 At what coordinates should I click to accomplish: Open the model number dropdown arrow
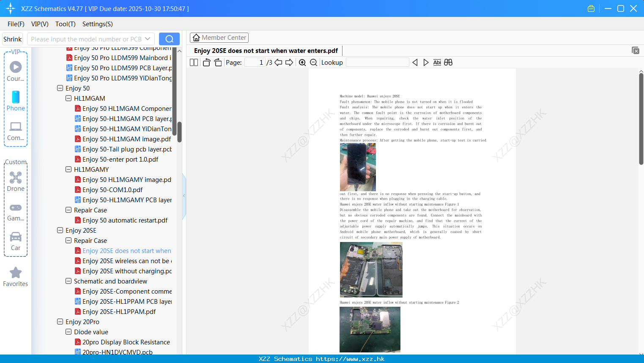[148, 39]
